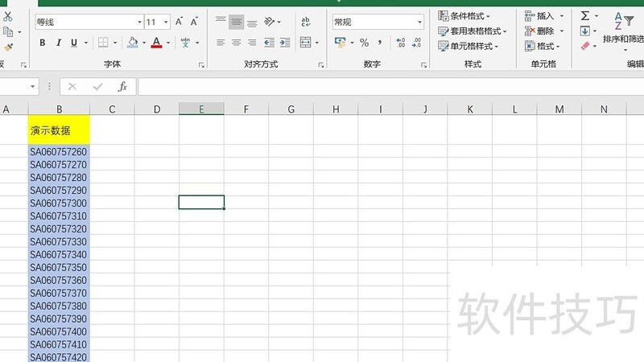Align text right
This screenshot has width=644, height=362.
click(x=252, y=43)
